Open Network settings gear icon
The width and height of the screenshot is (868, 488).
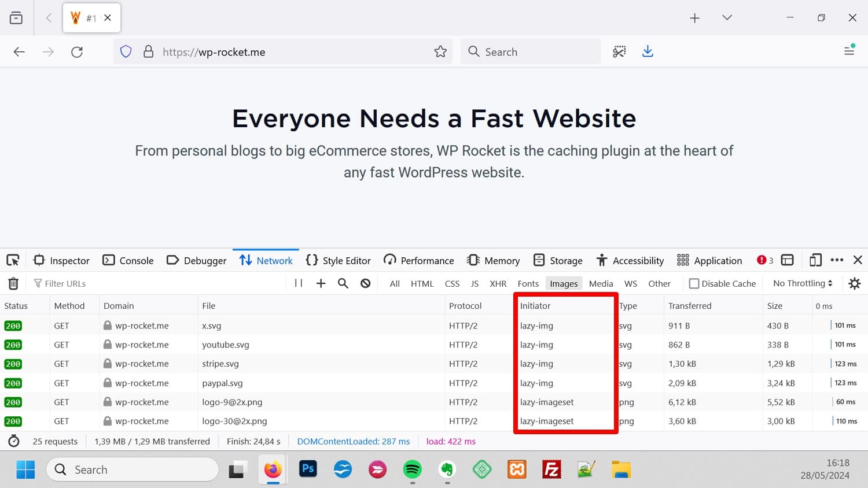point(854,283)
